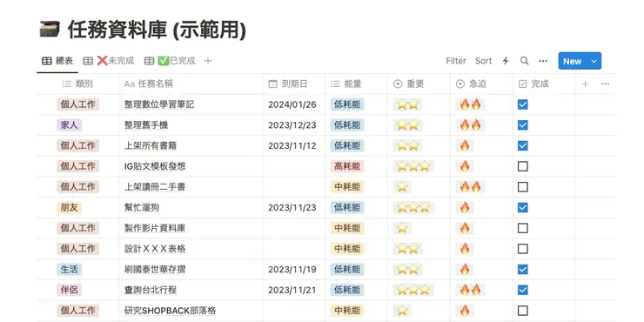Viewport: 644px width, 322px height.
Task: Check 完成 for 研究SHOPBACK部落格
Action: tap(522, 311)
